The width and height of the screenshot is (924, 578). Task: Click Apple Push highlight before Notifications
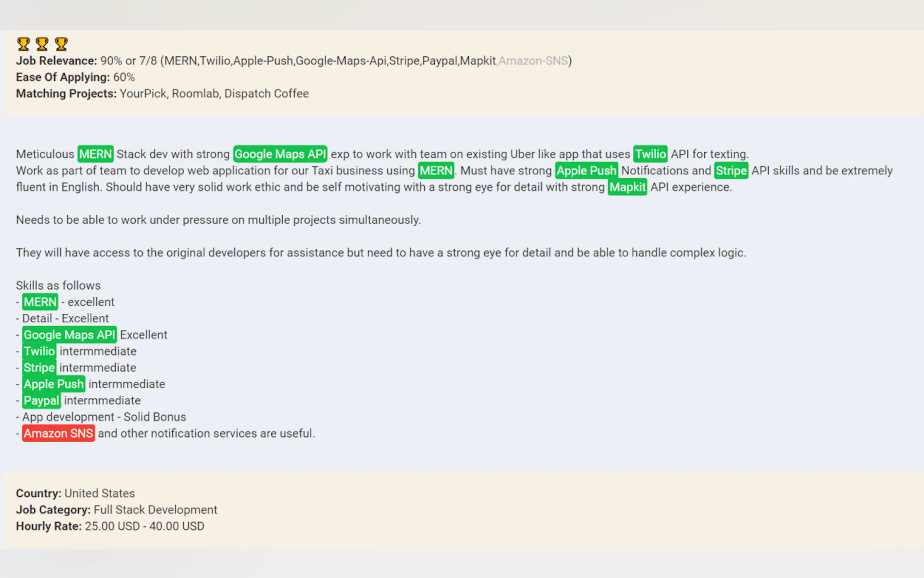586,170
